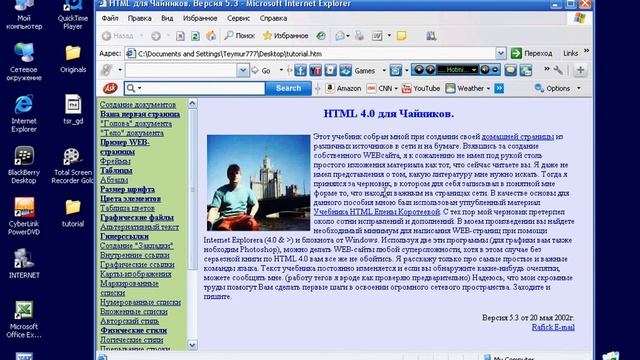Open the YouTube toolbar shortcut

[x=421, y=88]
